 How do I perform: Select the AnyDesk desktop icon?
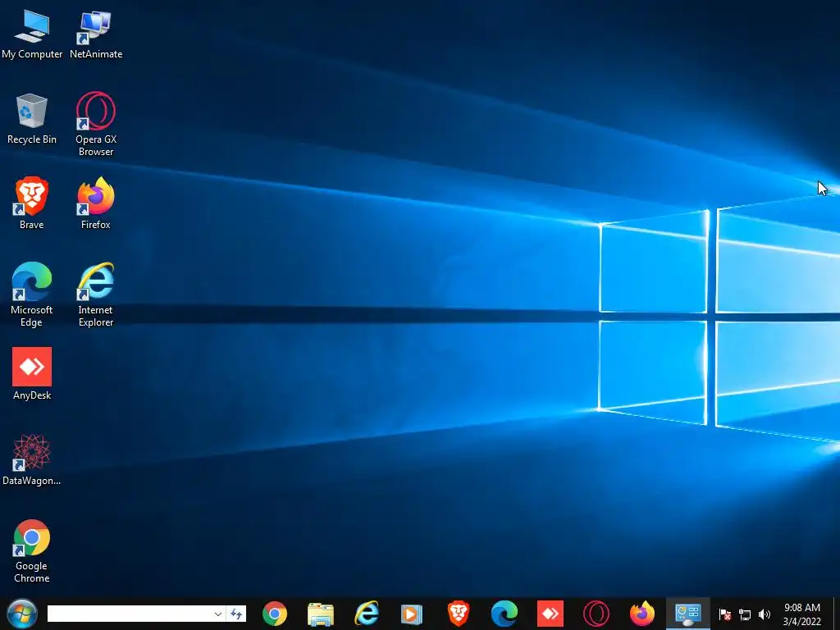tap(32, 374)
